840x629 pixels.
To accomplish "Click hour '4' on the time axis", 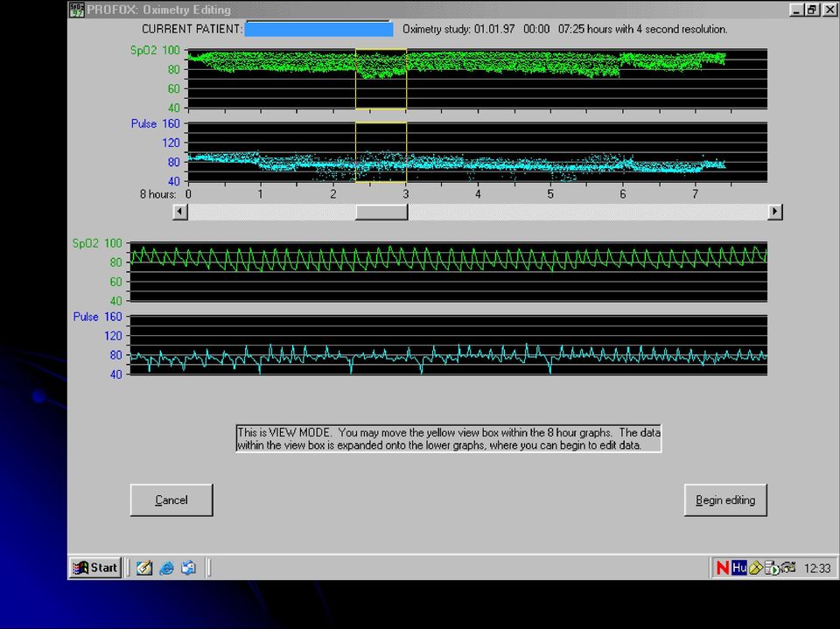I will (x=478, y=194).
